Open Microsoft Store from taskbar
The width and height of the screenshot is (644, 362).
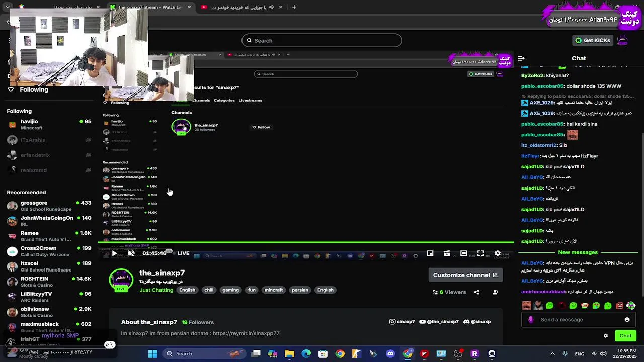[x=323, y=354]
